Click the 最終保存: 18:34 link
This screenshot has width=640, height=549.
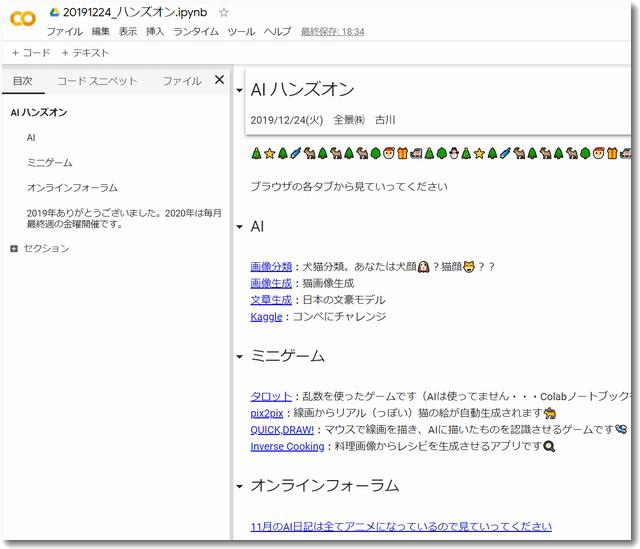coord(332,31)
